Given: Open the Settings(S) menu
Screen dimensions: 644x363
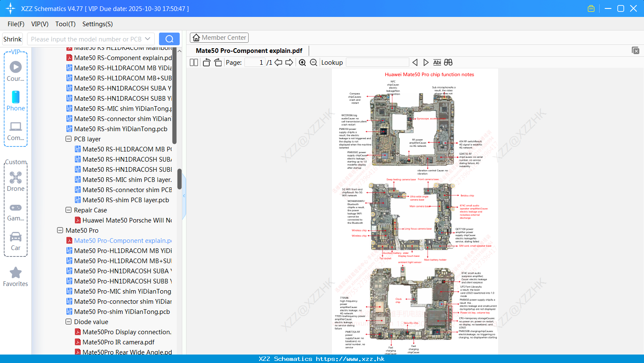Looking at the screenshot, I should click(98, 24).
